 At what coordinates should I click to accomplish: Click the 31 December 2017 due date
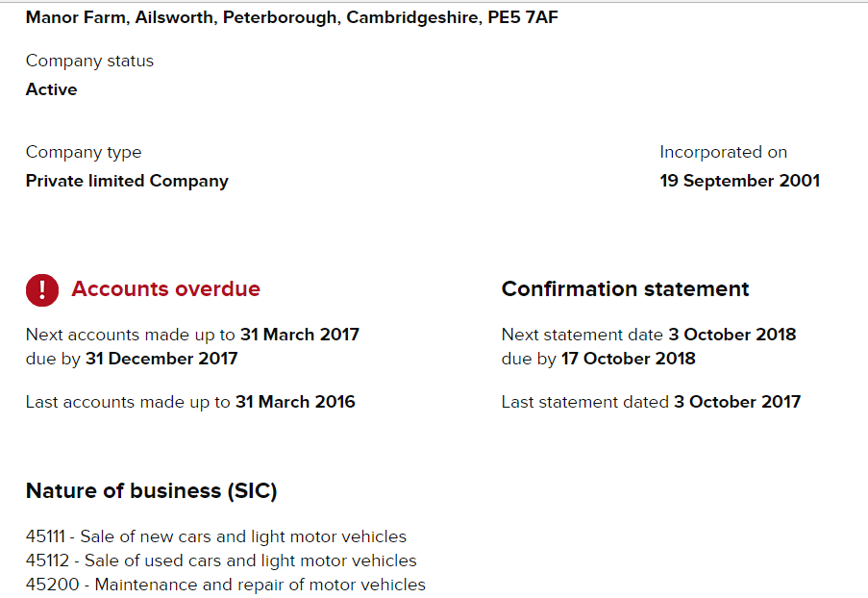[x=161, y=359]
